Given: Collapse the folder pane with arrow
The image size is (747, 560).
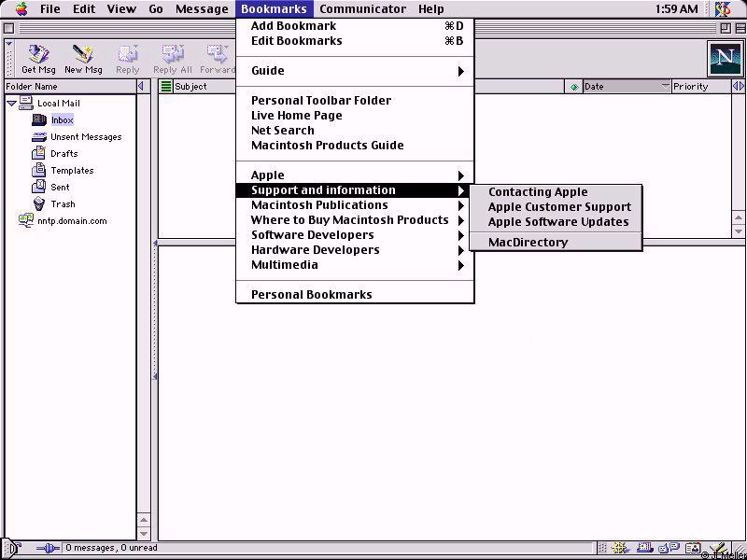Looking at the screenshot, I should (141, 86).
